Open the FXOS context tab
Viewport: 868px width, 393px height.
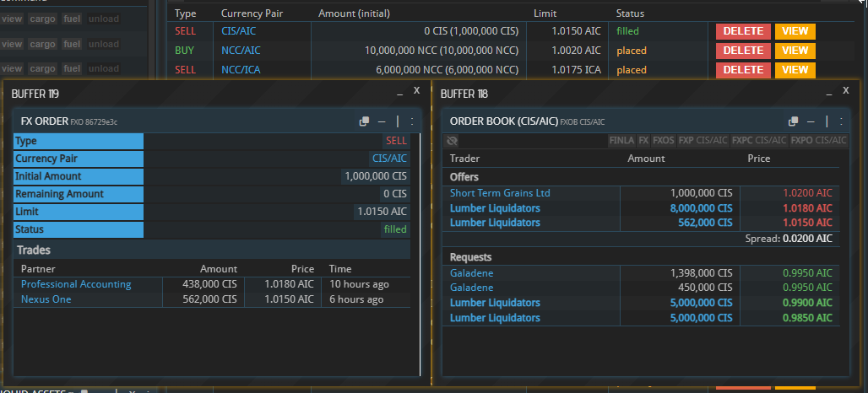coord(664,141)
